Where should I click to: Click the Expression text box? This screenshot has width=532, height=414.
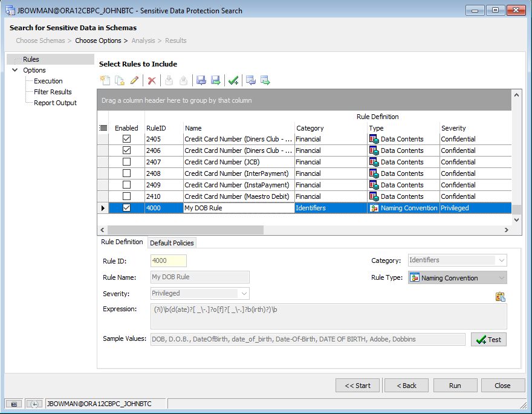tap(328, 316)
